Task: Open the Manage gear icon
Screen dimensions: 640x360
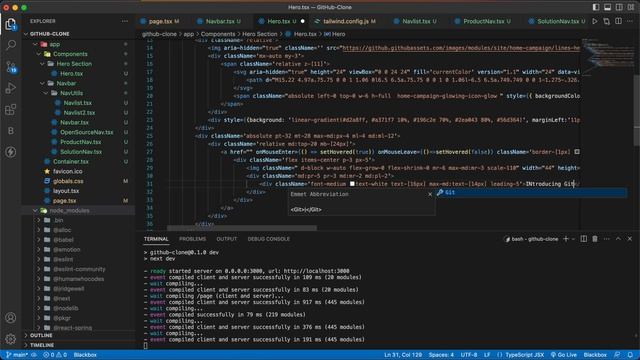Action: click(11, 339)
